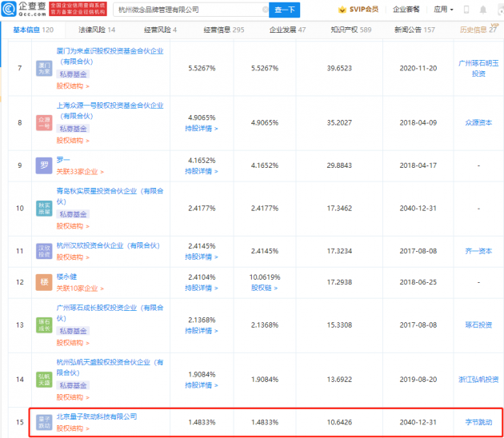Click the 量子跃动 shareholder avatar

coord(44,422)
